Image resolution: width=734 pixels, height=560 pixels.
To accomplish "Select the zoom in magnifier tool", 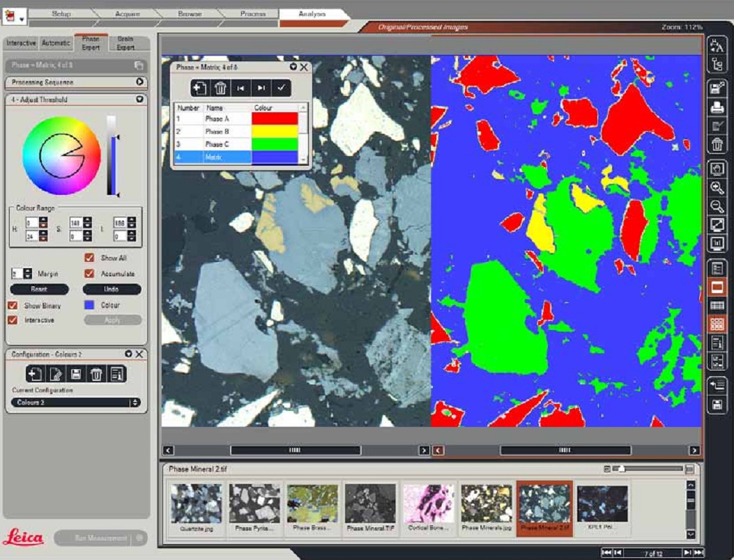I will click(x=717, y=187).
